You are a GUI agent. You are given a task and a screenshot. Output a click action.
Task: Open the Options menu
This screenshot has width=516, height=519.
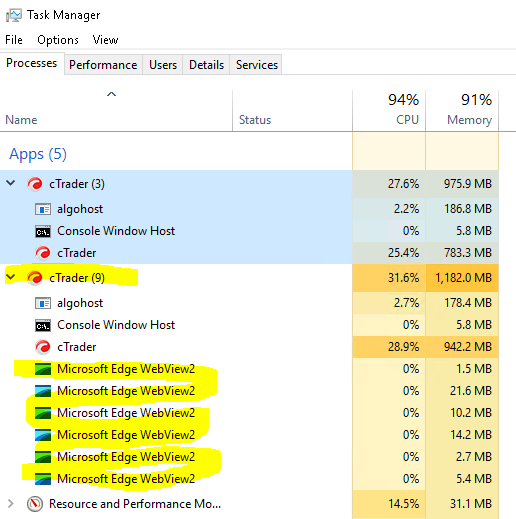[58, 40]
